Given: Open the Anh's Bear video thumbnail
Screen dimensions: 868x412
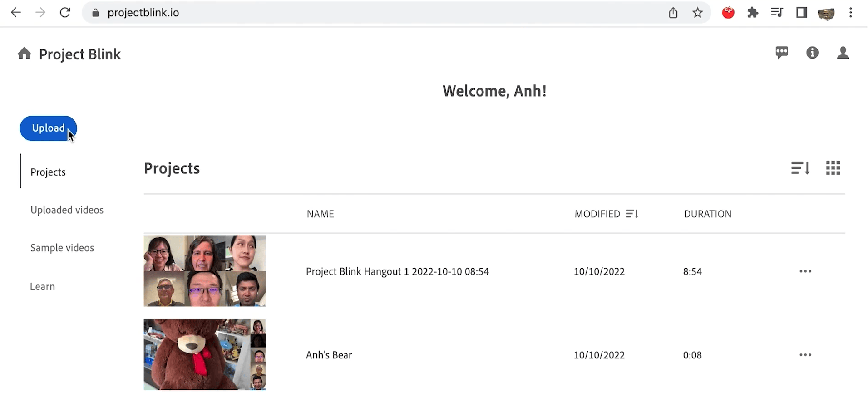Looking at the screenshot, I should pos(205,354).
